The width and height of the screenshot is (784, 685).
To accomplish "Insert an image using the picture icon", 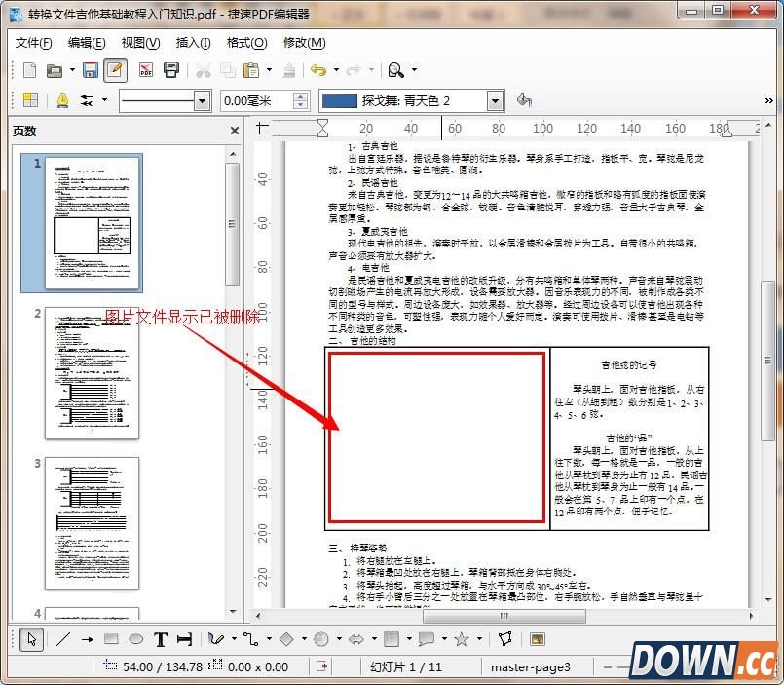I will [538, 639].
